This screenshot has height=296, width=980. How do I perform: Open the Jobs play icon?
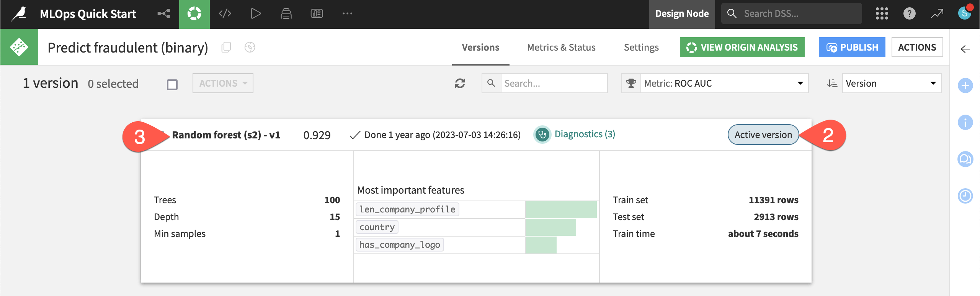(x=255, y=14)
